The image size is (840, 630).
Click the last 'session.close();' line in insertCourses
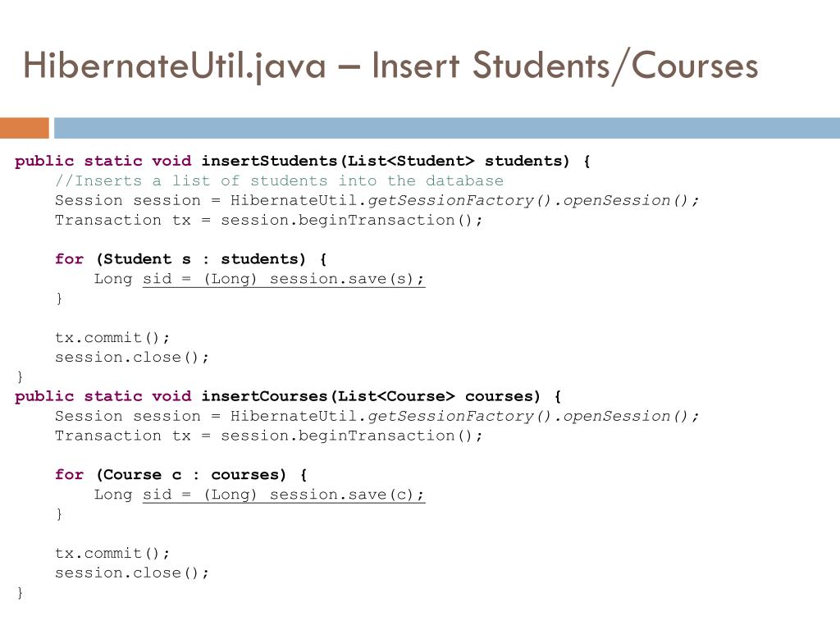(132, 573)
